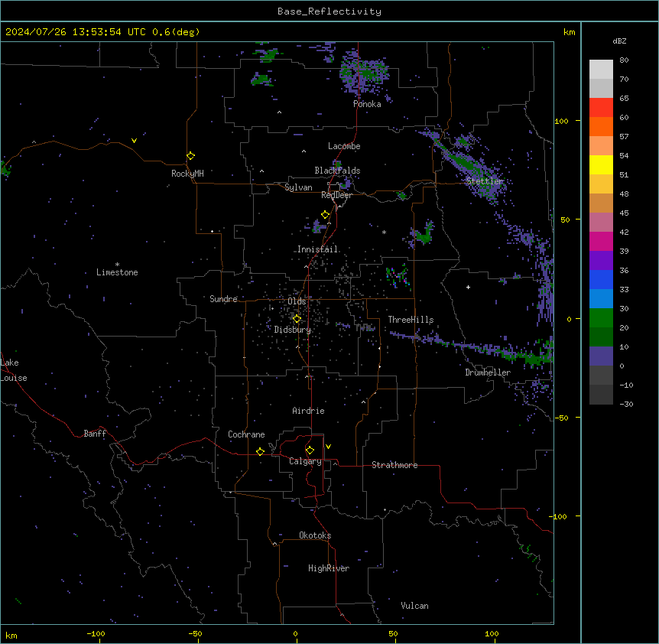The height and width of the screenshot is (644, 659).
Task: Pick the magenta 42-39 dBZ legend swatch
Action: point(601,241)
